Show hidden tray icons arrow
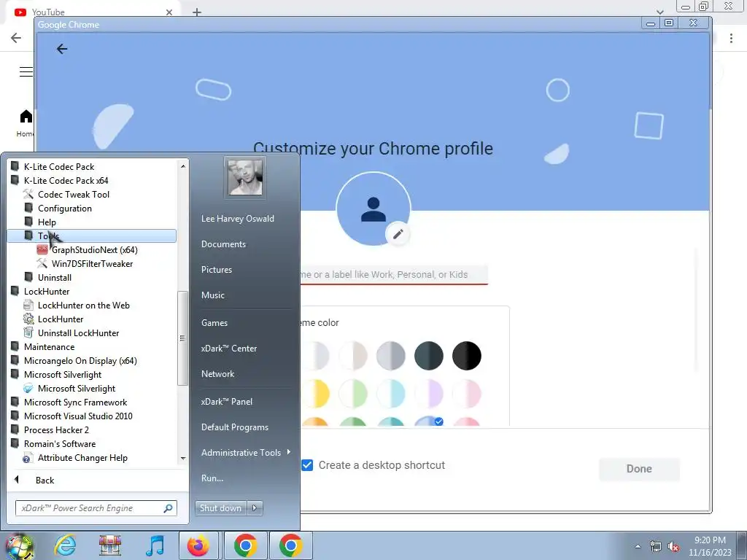 click(x=638, y=547)
